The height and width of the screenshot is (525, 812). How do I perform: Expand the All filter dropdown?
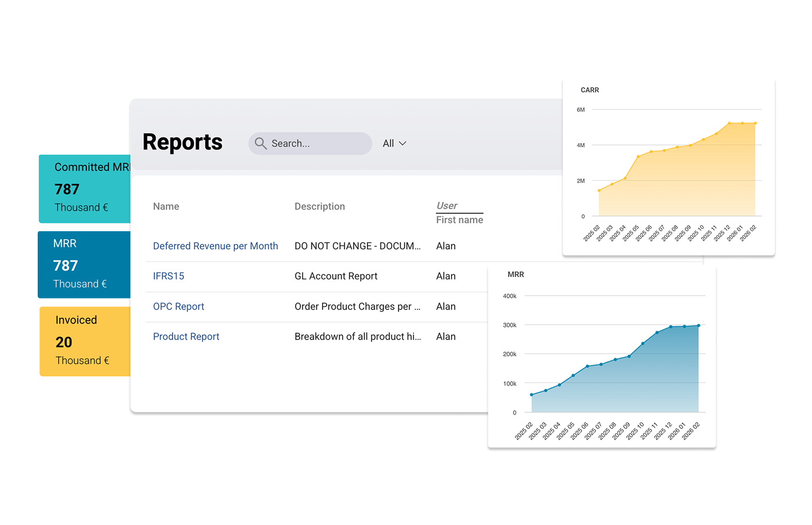coord(394,144)
